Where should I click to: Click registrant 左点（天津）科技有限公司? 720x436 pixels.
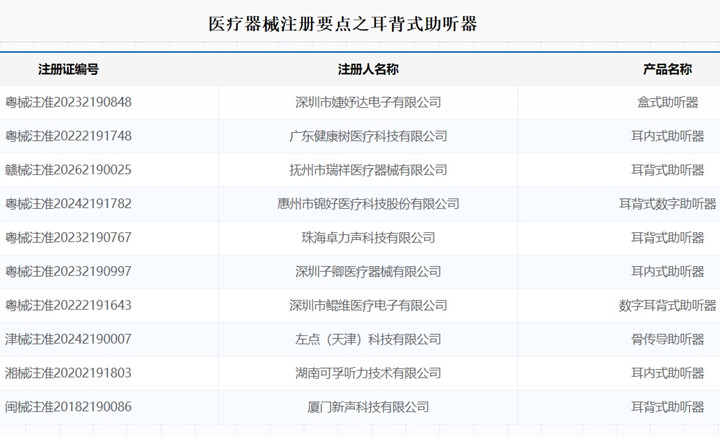click(x=368, y=339)
